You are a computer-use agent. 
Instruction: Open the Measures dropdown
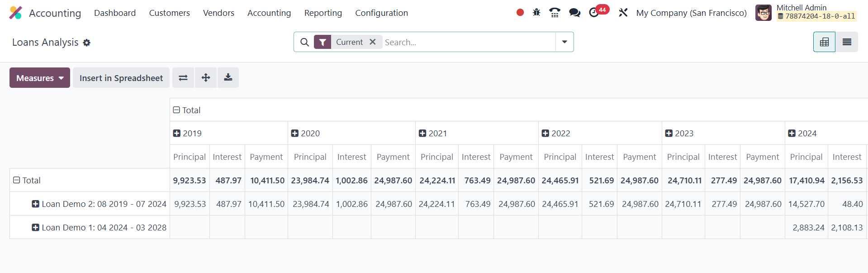click(40, 78)
